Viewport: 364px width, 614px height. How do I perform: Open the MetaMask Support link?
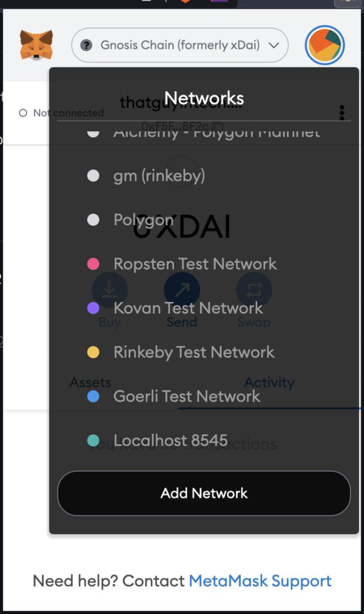pyautogui.click(x=260, y=581)
